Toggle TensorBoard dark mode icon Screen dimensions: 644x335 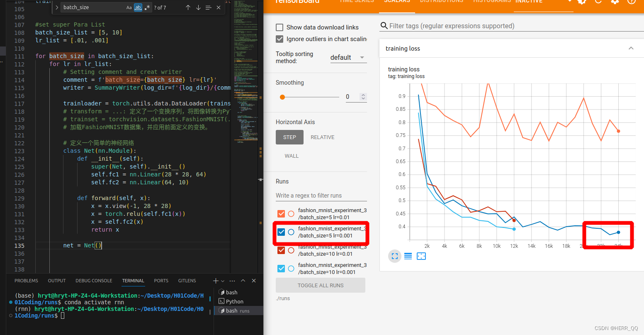pyautogui.click(x=582, y=1)
